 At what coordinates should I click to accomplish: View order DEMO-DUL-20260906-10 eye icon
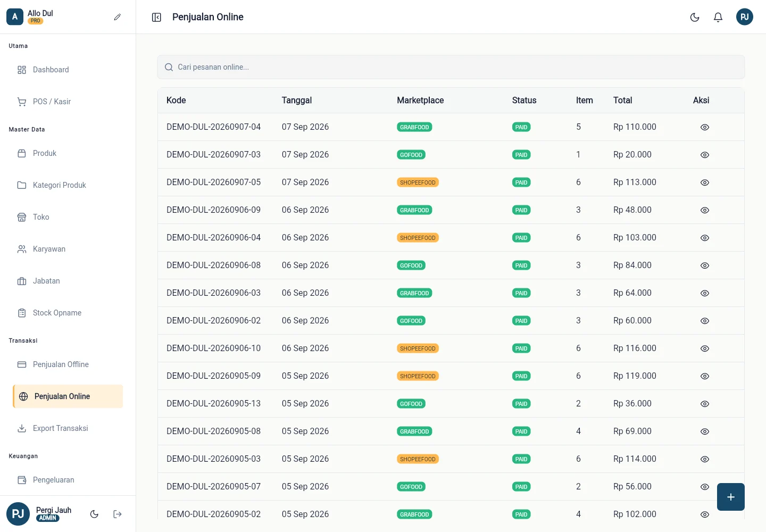tap(705, 348)
